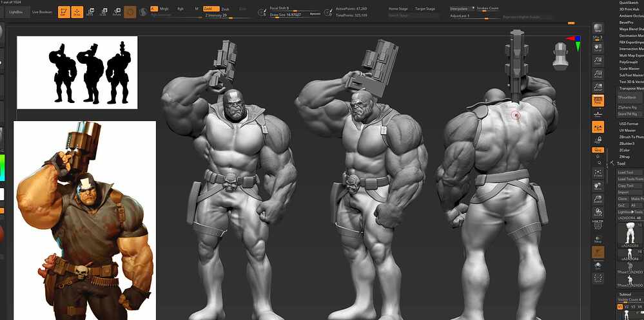
Task: Toggle Draw mode button
Action: tap(77, 12)
